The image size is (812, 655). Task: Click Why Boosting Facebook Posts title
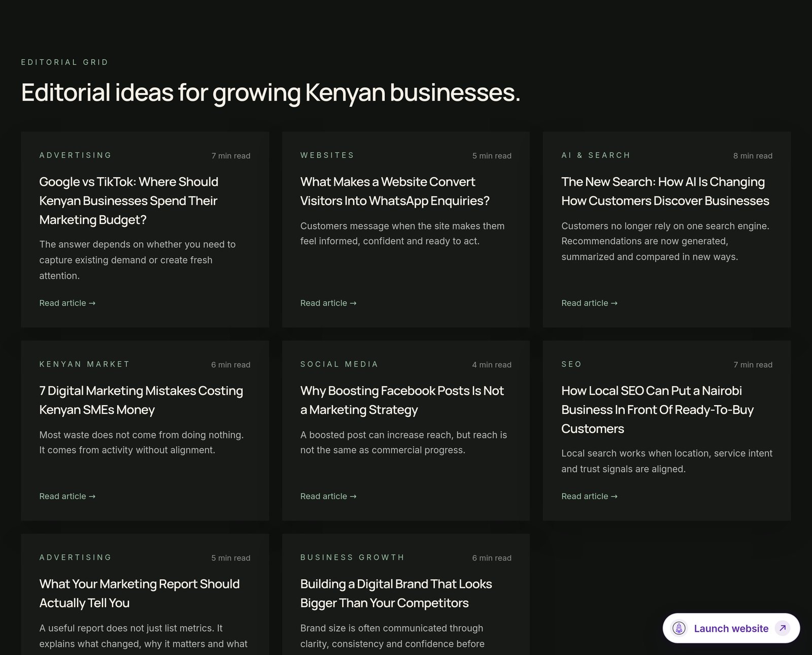pos(402,400)
